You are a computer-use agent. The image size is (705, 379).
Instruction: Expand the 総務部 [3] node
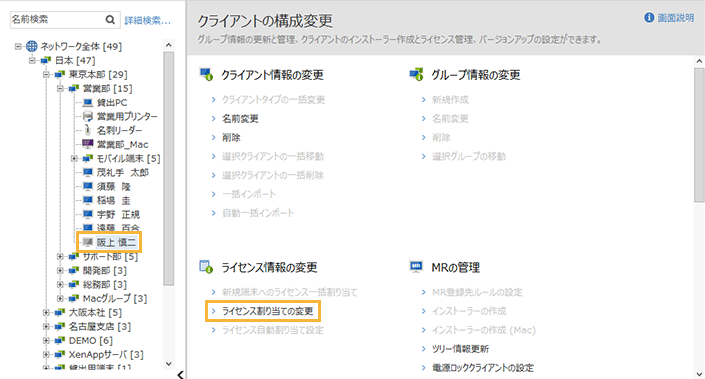point(60,284)
